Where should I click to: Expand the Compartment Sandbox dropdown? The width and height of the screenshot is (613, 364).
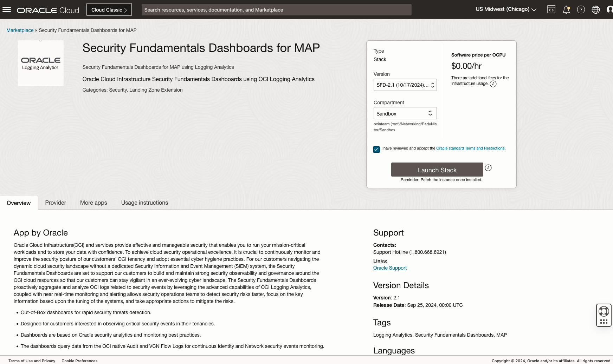click(x=405, y=113)
